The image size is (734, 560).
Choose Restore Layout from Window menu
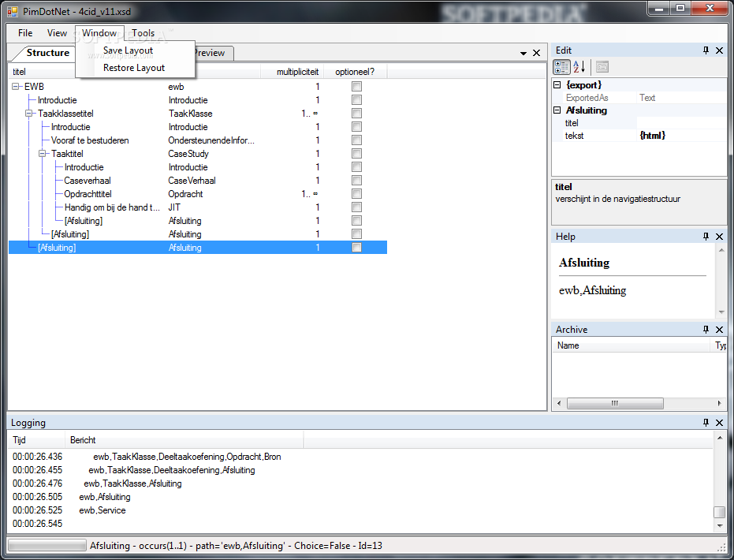pyautogui.click(x=134, y=67)
